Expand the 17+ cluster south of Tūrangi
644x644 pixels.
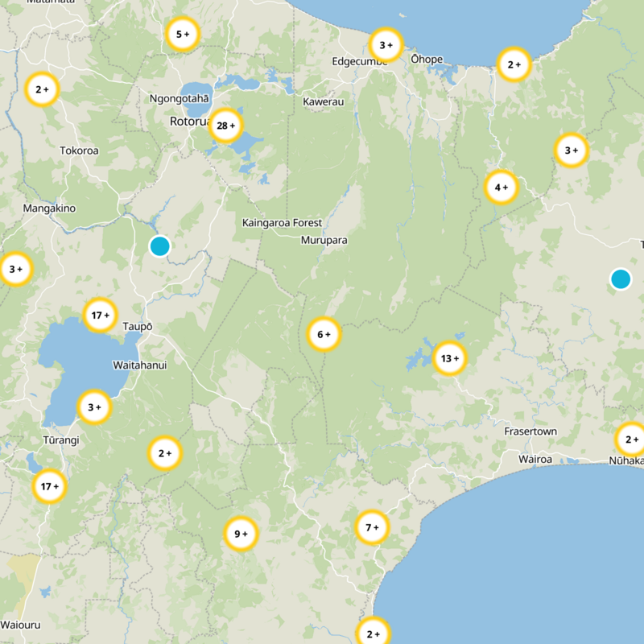pyautogui.click(x=49, y=486)
